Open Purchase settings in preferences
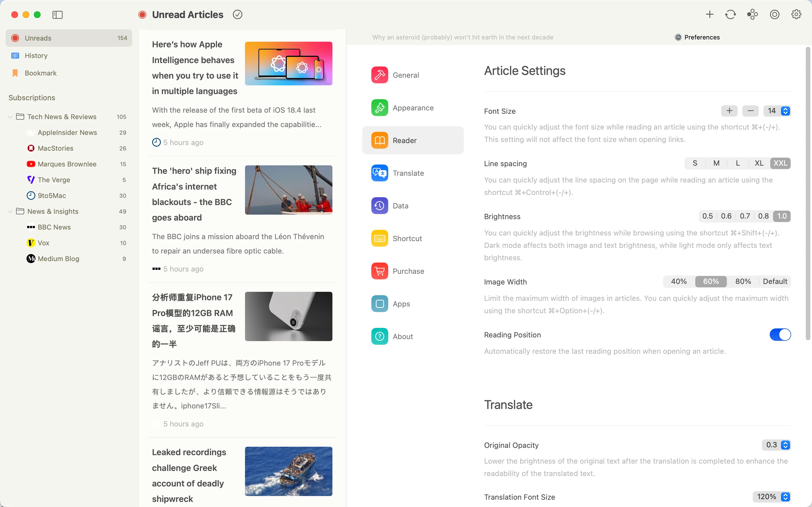The width and height of the screenshot is (812, 507). pos(408,271)
